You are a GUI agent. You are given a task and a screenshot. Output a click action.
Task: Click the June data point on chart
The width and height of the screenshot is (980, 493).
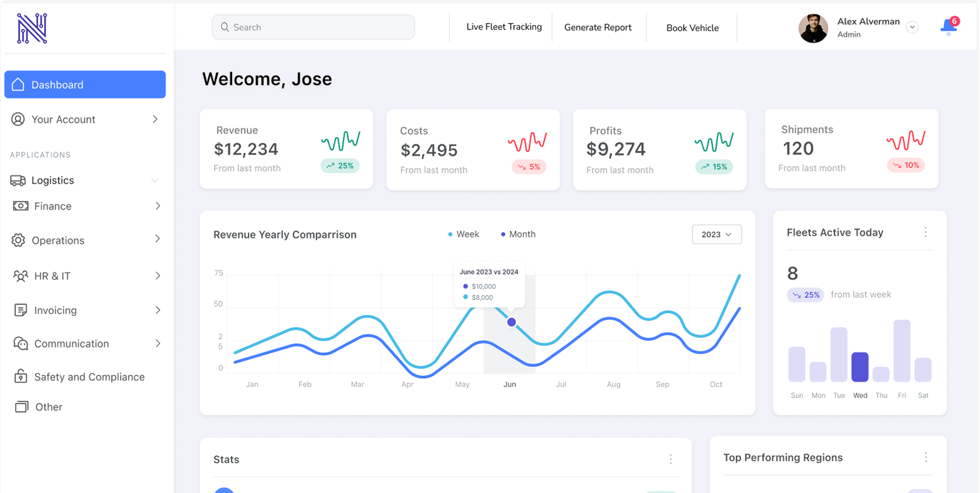coord(511,322)
